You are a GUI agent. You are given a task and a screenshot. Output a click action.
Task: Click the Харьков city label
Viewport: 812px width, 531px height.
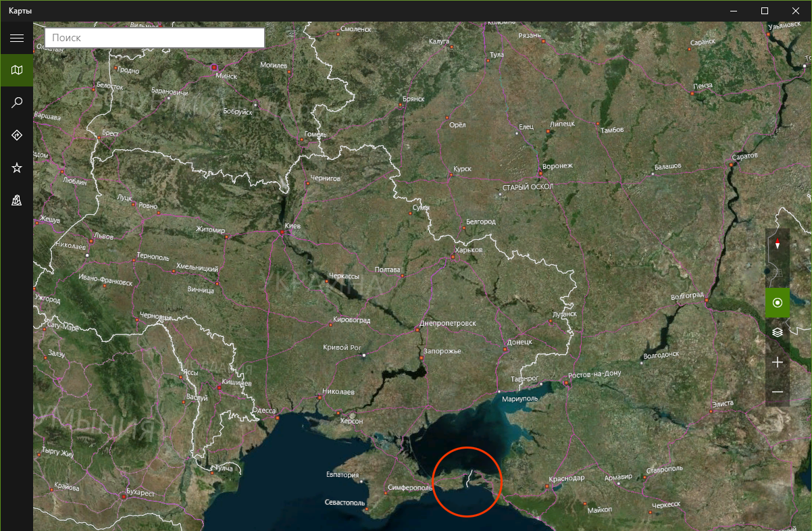point(469,249)
